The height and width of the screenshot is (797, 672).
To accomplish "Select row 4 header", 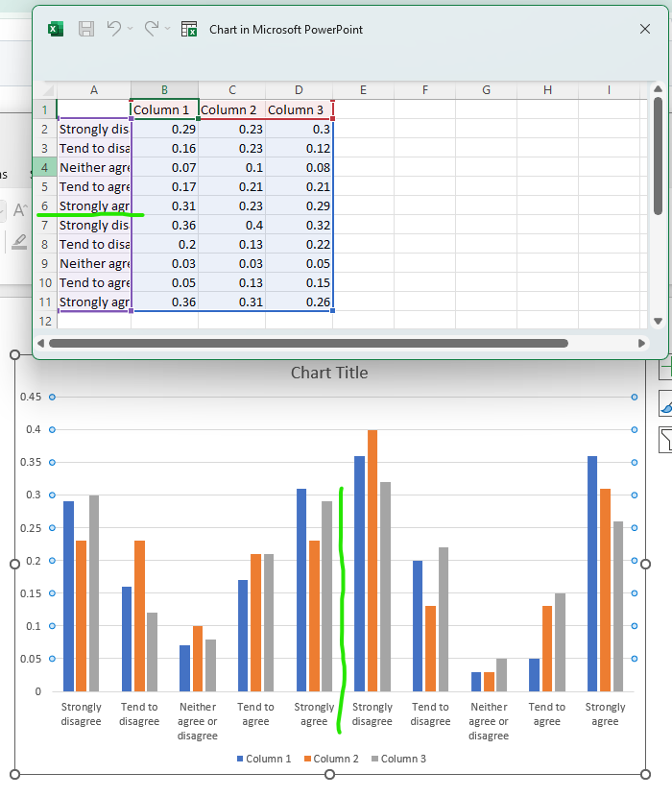I will pos(44,167).
